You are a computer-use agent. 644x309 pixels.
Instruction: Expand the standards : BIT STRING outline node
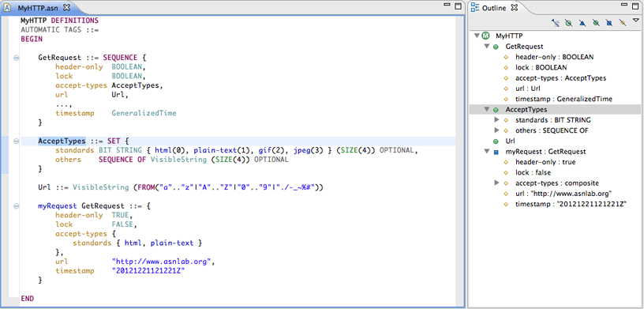tap(496, 120)
